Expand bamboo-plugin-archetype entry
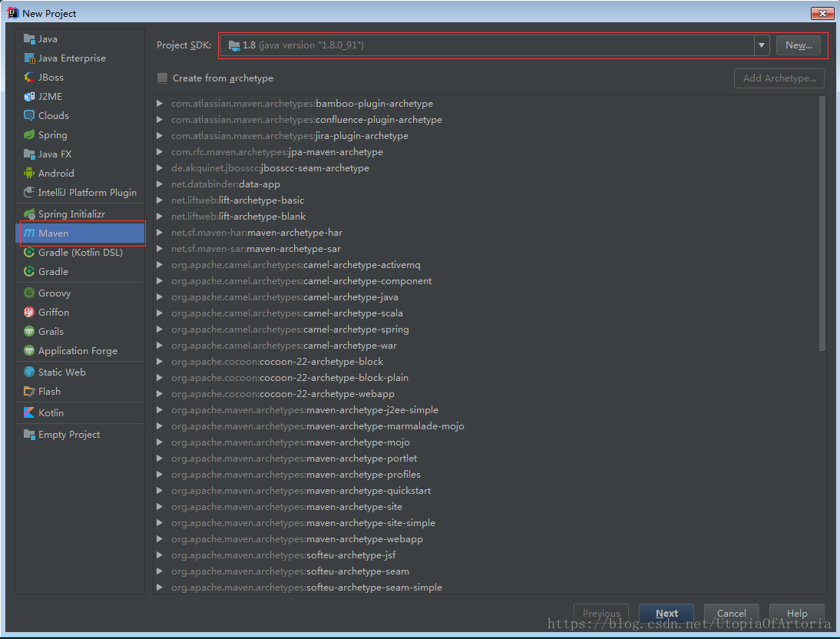Image resolution: width=840 pixels, height=639 pixels. point(160,104)
